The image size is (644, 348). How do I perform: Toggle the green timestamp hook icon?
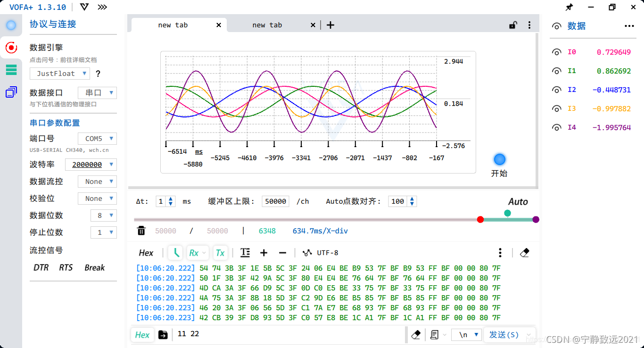[176, 253]
